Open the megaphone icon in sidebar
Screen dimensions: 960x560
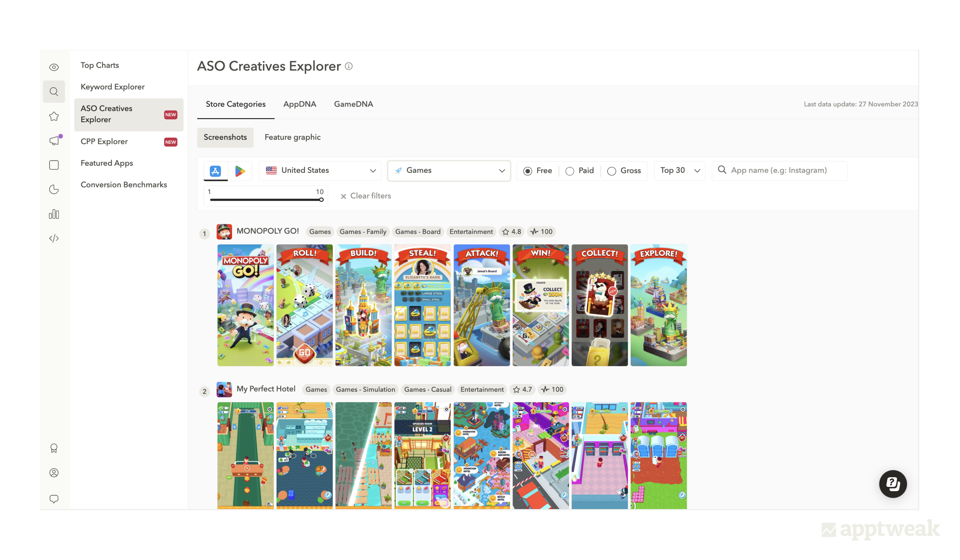click(x=54, y=141)
